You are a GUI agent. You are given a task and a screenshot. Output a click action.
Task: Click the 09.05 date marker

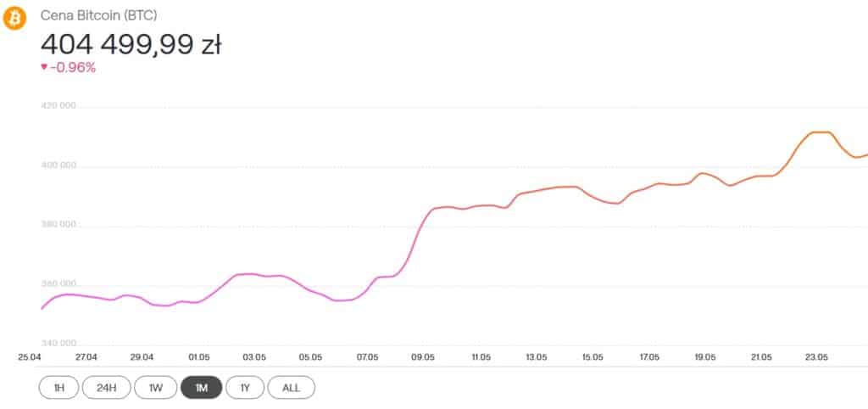tap(423, 357)
